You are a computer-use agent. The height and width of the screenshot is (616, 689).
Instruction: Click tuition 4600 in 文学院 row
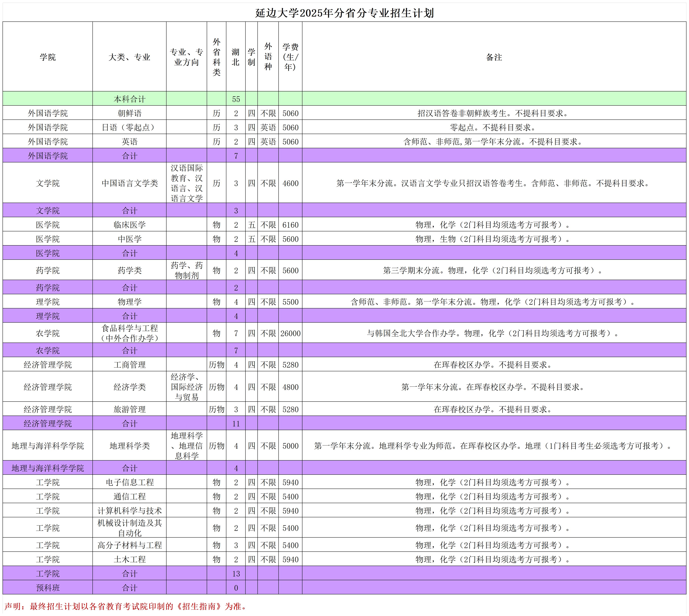pyautogui.click(x=291, y=183)
